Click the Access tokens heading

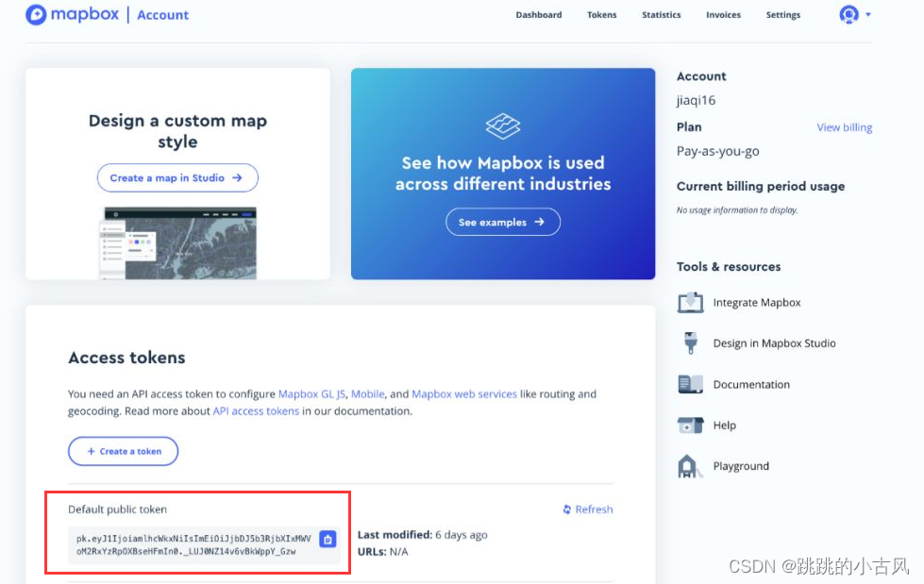[126, 358]
